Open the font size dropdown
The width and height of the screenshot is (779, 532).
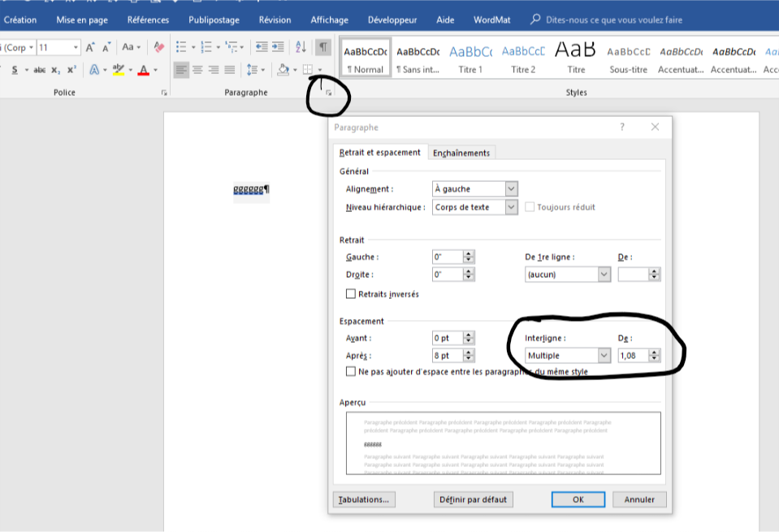[76, 48]
